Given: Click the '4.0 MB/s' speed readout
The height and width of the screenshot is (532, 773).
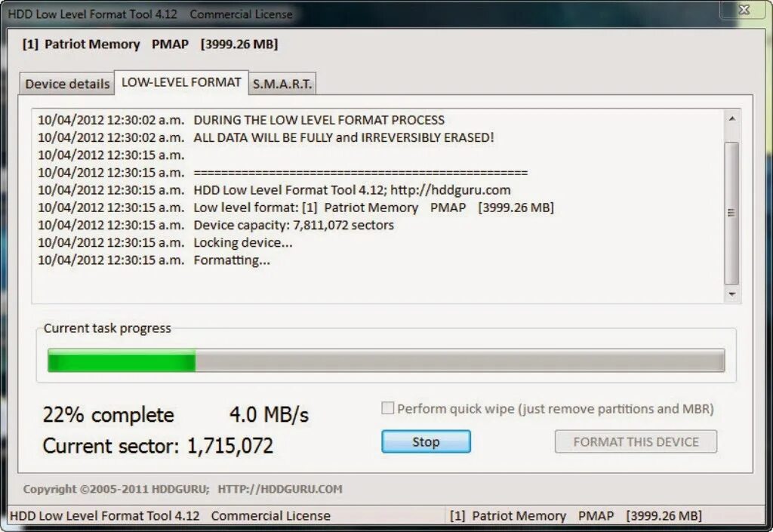Looking at the screenshot, I should 269,415.
